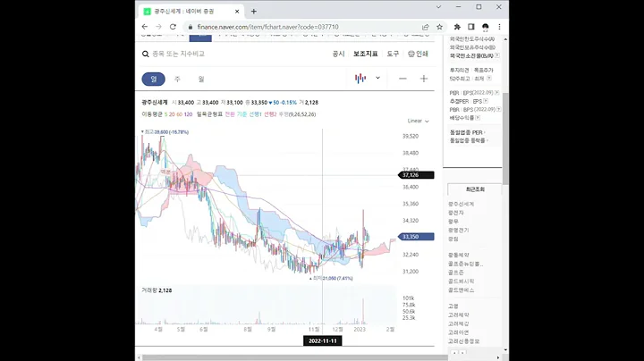Click the help icon beside 외국인소진율
The height and width of the screenshot is (361, 644).
click(x=497, y=55)
